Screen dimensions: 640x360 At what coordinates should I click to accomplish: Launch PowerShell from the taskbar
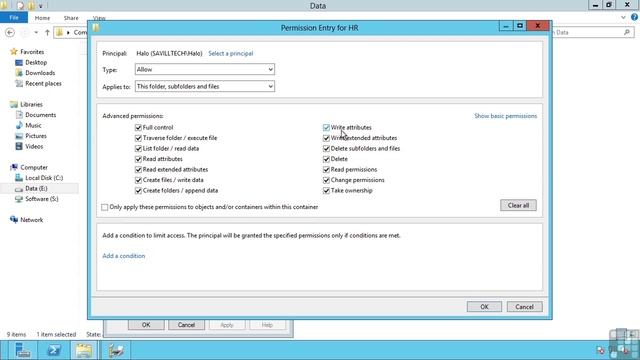point(53,350)
